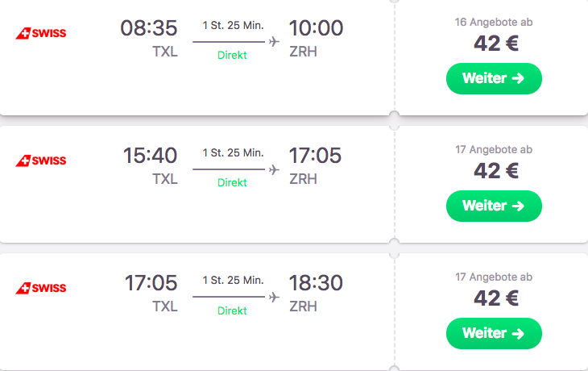The image size is (588, 371).
Task: Click the 18:30 arrival time
Action: pos(316,283)
